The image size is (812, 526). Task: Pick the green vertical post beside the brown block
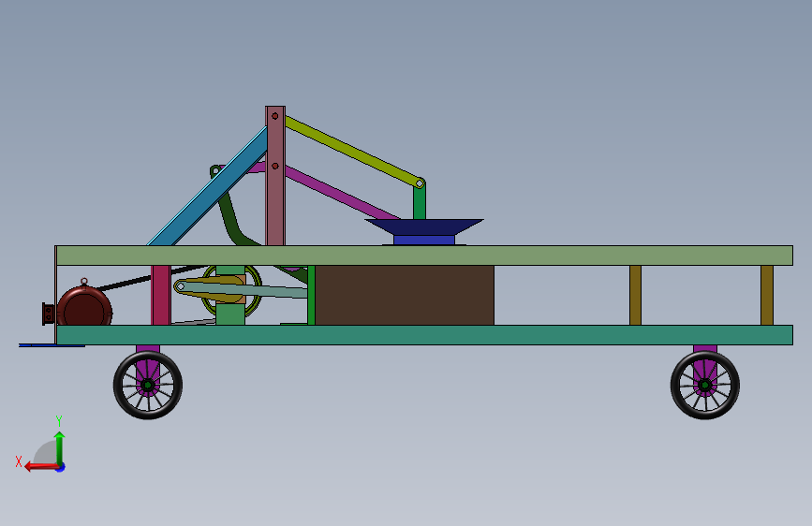[311, 296]
